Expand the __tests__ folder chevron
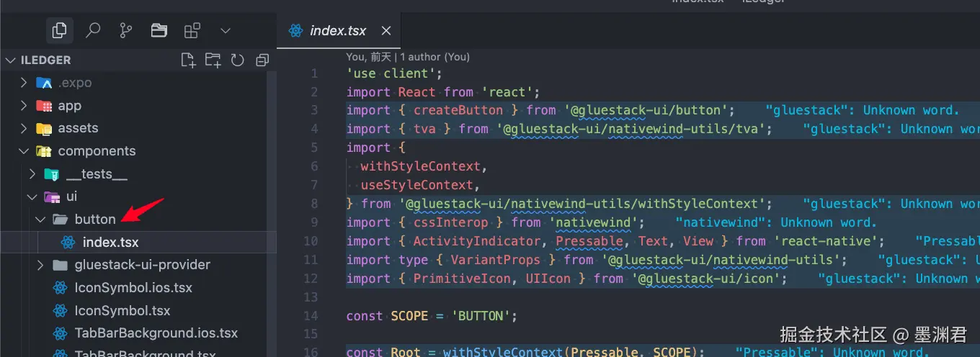 (x=32, y=173)
